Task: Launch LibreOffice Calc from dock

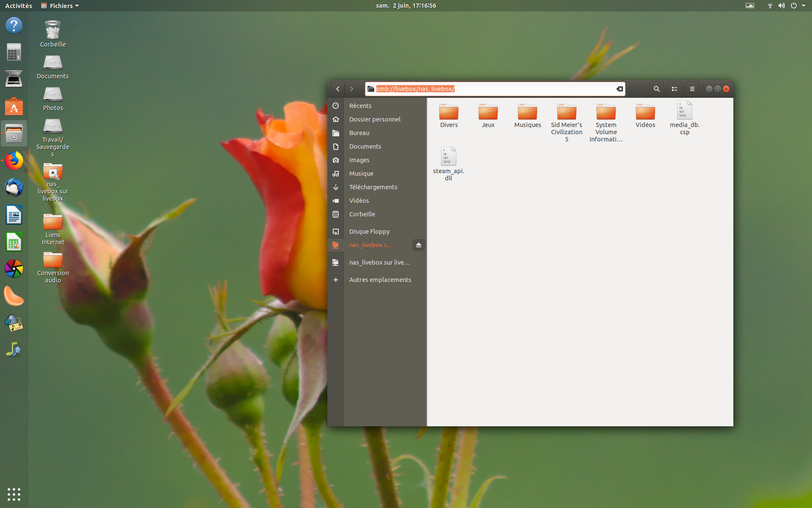Action: (x=14, y=242)
